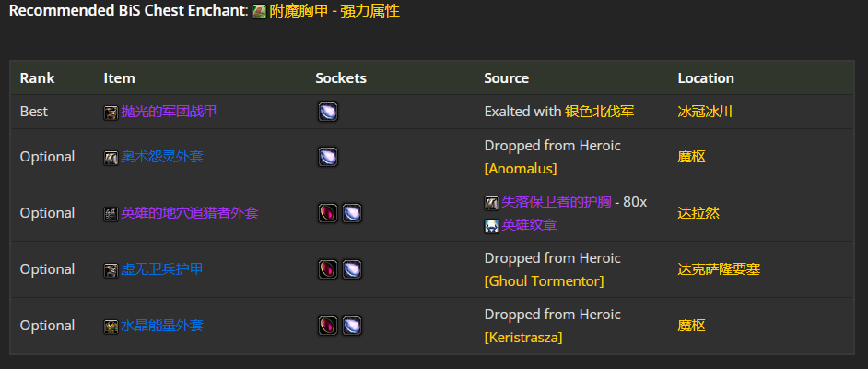The height and width of the screenshot is (369, 868).
Task: Open the [Ghoul Tormentor] source link
Action: click(545, 281)
